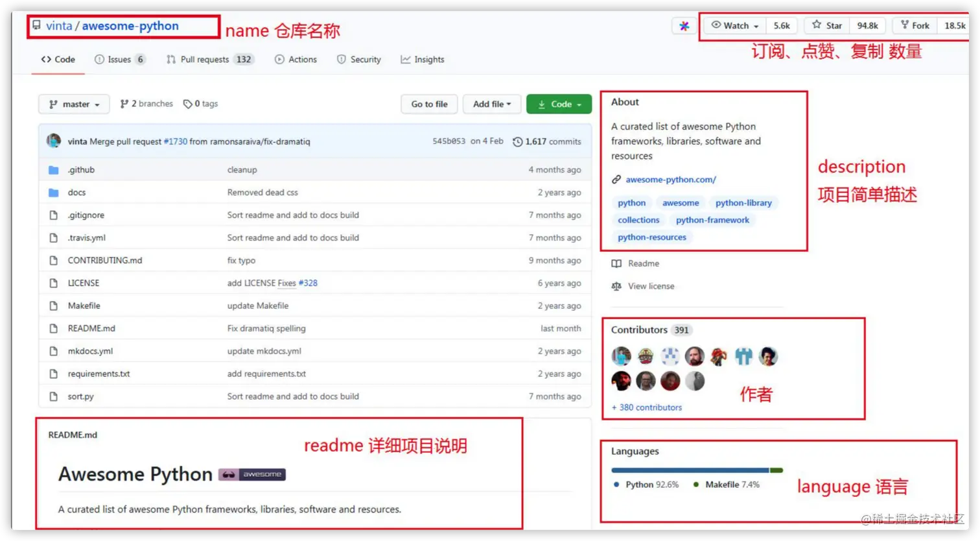Open the docs folder name
980x541 pixels.
point(76,193)
